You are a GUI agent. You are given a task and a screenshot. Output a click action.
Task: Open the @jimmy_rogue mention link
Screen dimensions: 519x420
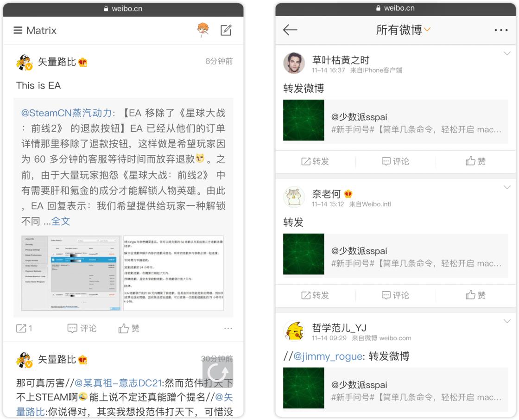pyautogui.click(x=328, y=356)
